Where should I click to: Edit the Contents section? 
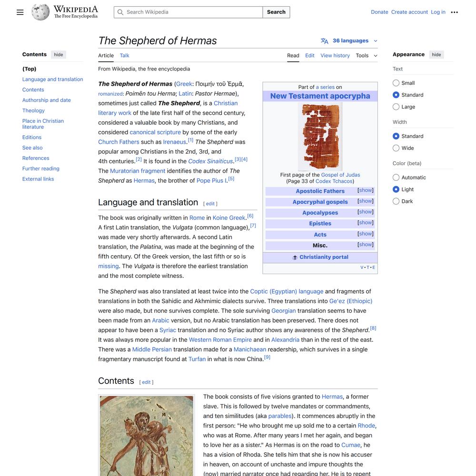pyautogui.click(x=146, y=382)
